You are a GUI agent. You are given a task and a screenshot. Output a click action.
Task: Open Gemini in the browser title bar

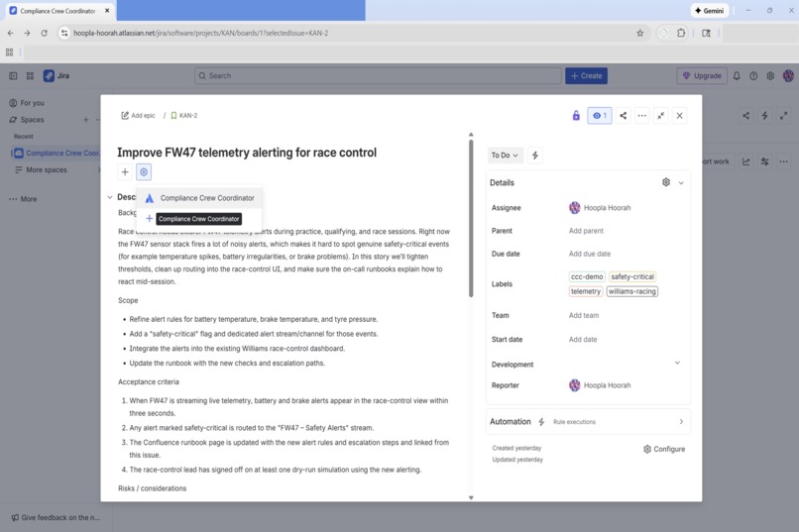pos(710,11)
